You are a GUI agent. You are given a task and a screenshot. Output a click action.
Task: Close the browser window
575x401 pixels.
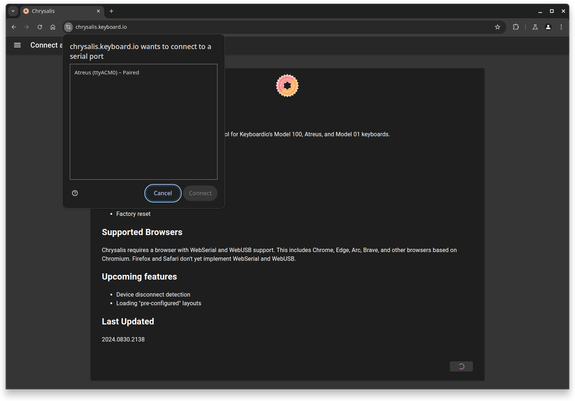[563, 11]
